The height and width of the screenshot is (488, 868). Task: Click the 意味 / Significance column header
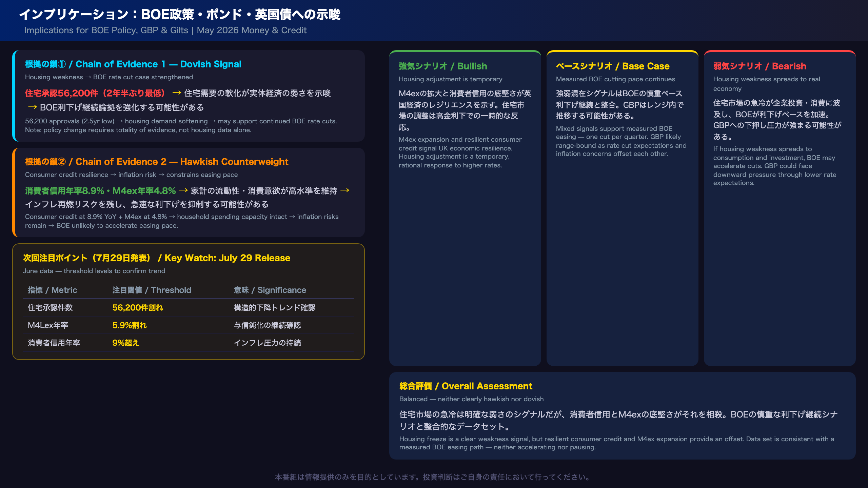tap(270, 290)
